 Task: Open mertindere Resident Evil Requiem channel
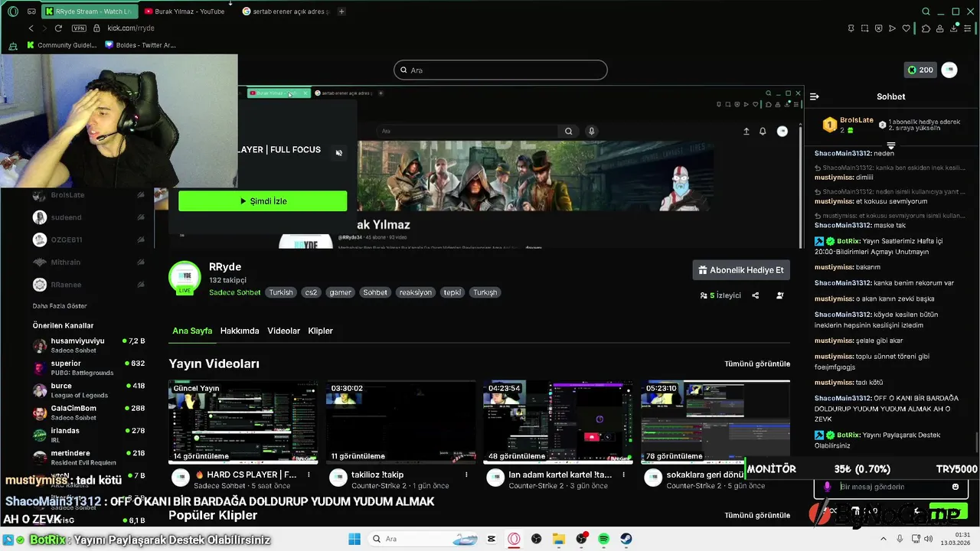tap(89, 458)
